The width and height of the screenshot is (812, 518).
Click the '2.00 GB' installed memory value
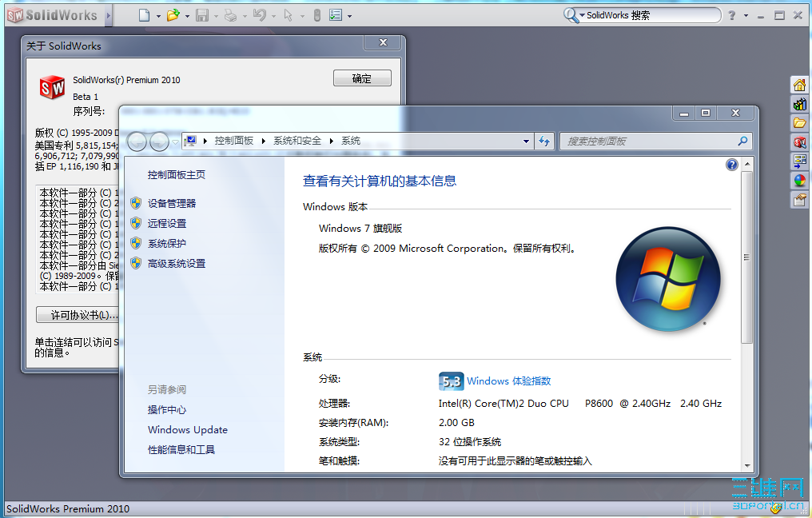(x=456, y=423)
